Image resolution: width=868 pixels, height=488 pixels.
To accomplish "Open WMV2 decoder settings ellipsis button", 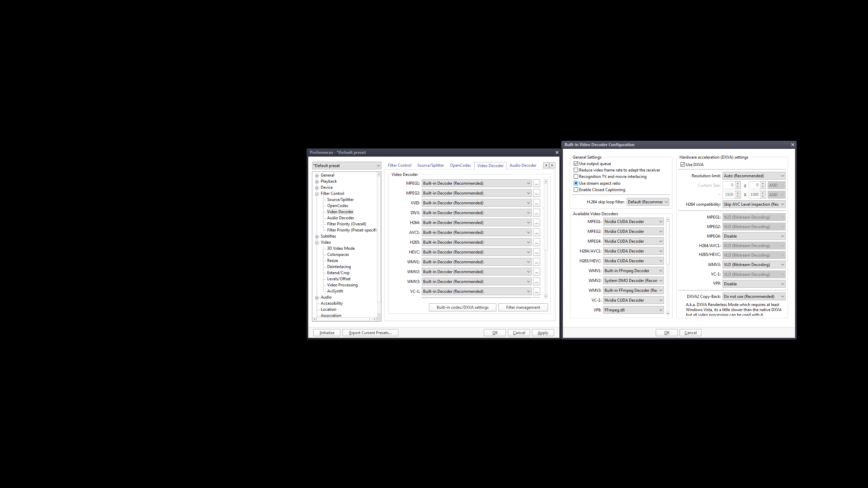I will pos(536,272).
